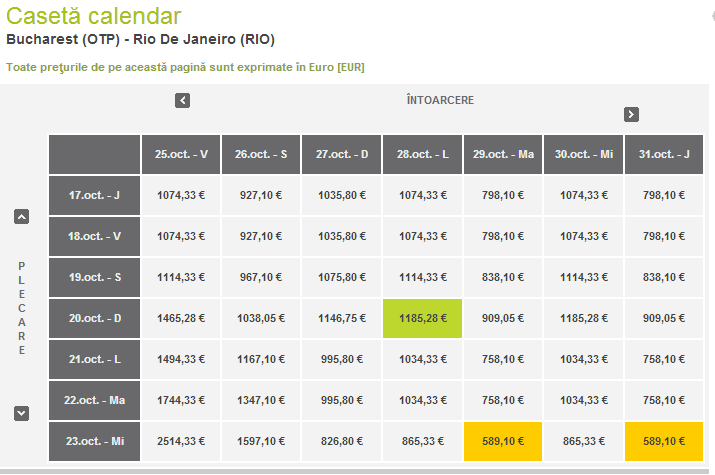The image size is (715, 475).
Task: Click the 20.oct. - D departure row header
Action: coord(94,318)
